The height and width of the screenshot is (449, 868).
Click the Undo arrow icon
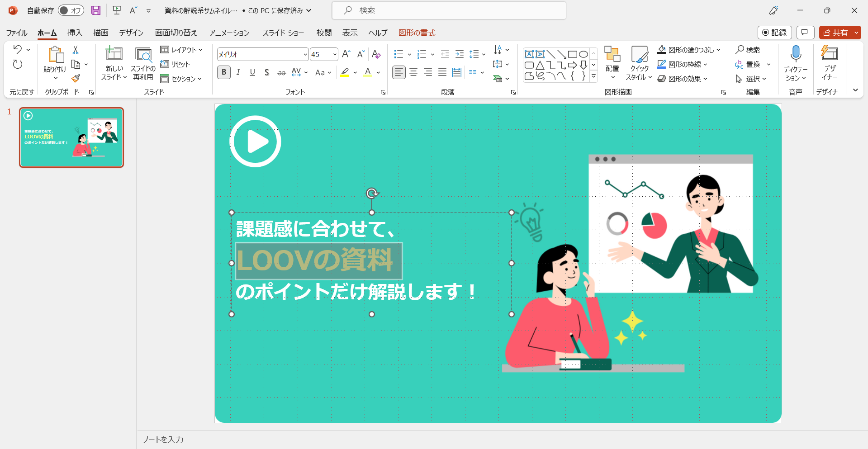[17, 50]
